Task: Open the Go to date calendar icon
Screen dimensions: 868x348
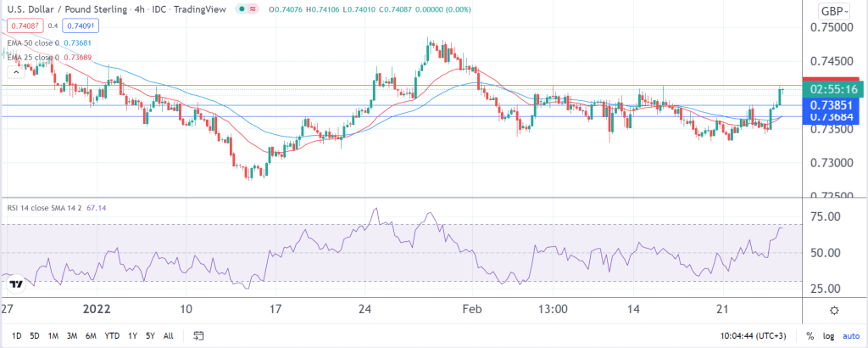Action: pos(199,336)
